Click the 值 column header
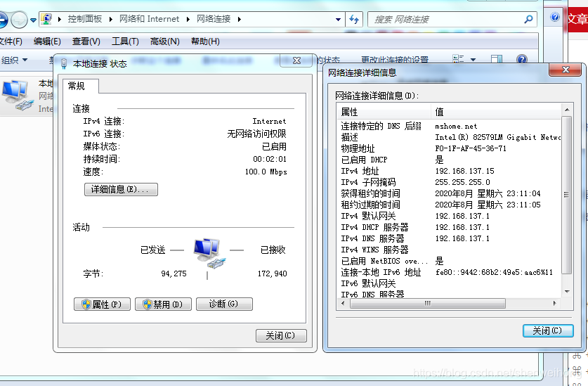Screen dimensions: 588x386 pyautogui.click(x=496, y=112)
